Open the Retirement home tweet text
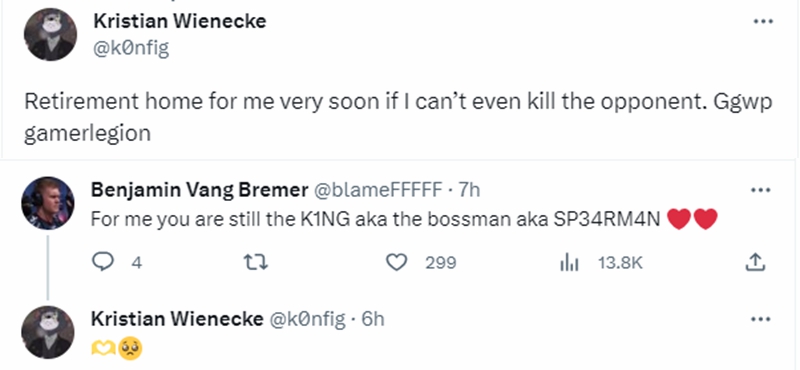The height and width of the screenshot is (370, 800). click(x=398, y=117)
